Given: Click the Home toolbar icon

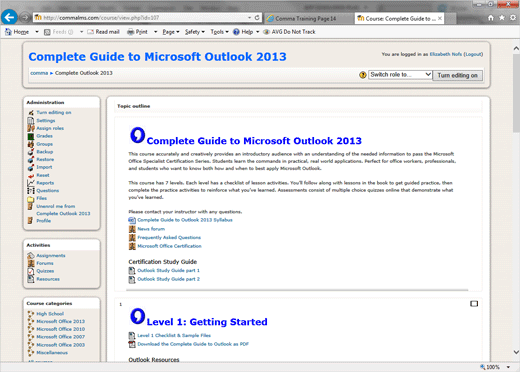Looking at the screenshot, I should pos(8,32).
